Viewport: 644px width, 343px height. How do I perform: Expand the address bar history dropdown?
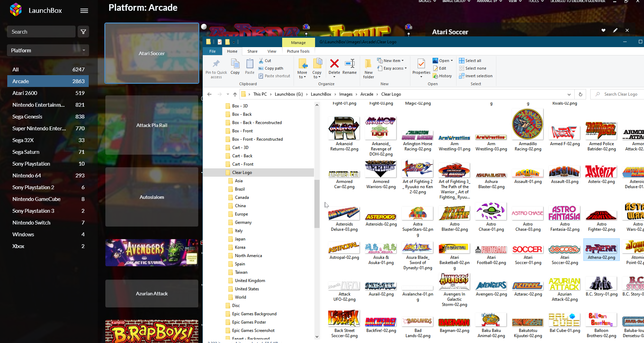[569, 94]
